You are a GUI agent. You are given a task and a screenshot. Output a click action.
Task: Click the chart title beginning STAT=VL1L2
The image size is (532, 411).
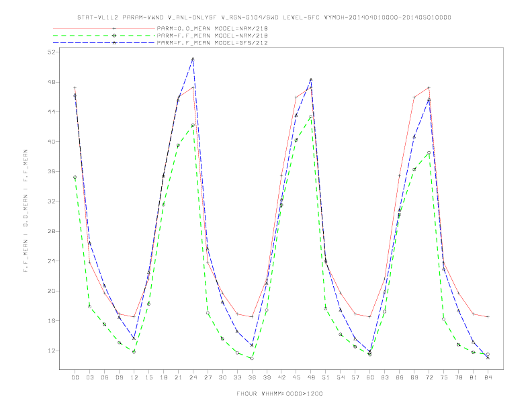coord(264,17)
